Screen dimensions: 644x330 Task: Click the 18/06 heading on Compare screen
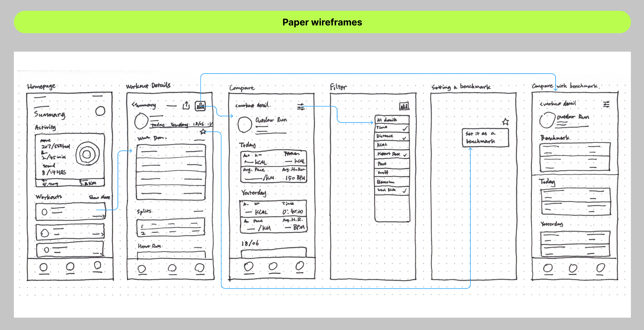(250, 243)
